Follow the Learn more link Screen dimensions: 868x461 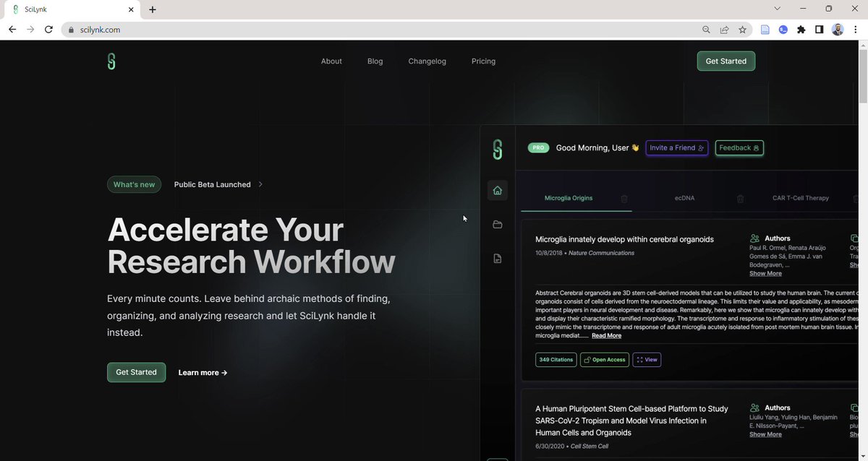pyautogui.click(x=203, y=373)
